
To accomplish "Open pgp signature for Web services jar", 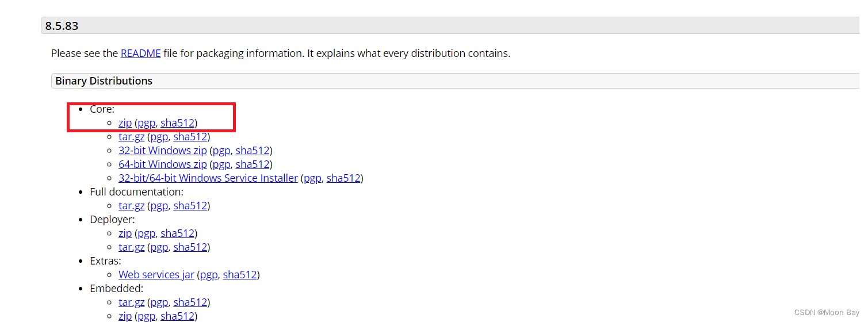I will pyautogui.click(x=208, y=275).
